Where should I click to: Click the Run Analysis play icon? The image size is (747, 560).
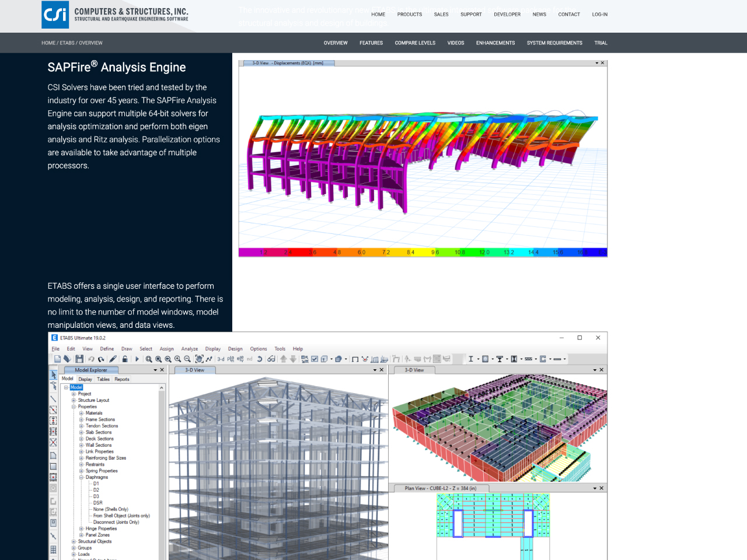(137, 359)
